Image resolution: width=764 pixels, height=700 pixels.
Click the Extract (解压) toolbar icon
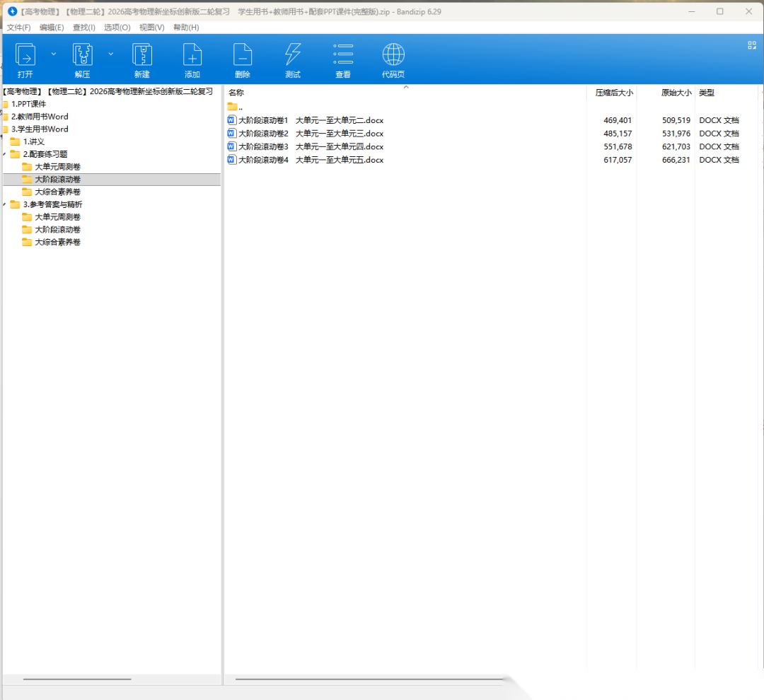[x=83, y=55]
